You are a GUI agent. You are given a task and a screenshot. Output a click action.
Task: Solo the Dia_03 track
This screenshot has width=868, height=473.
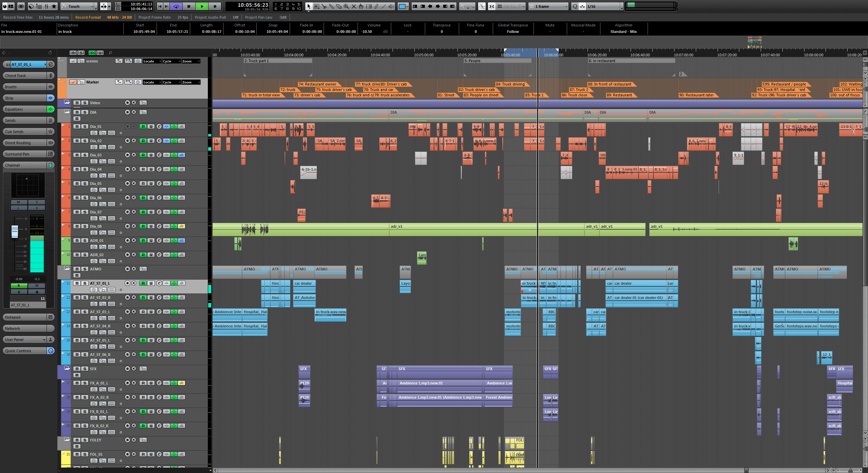(85, 155)
